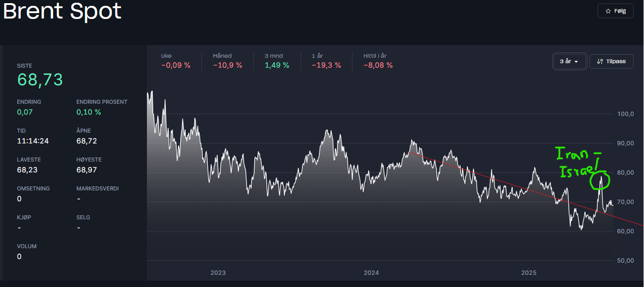Select the 3 mnd 1,49 % performance figure
644x287 pixels.
[x=277, y=61]
